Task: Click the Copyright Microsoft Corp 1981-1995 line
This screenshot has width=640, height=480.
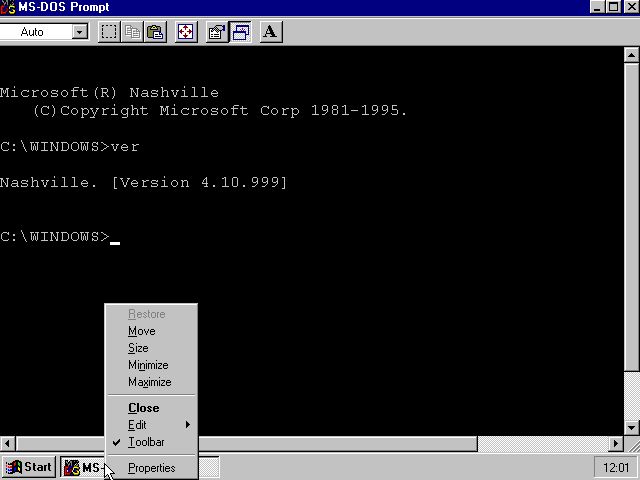Action: (x=220, y=111)
